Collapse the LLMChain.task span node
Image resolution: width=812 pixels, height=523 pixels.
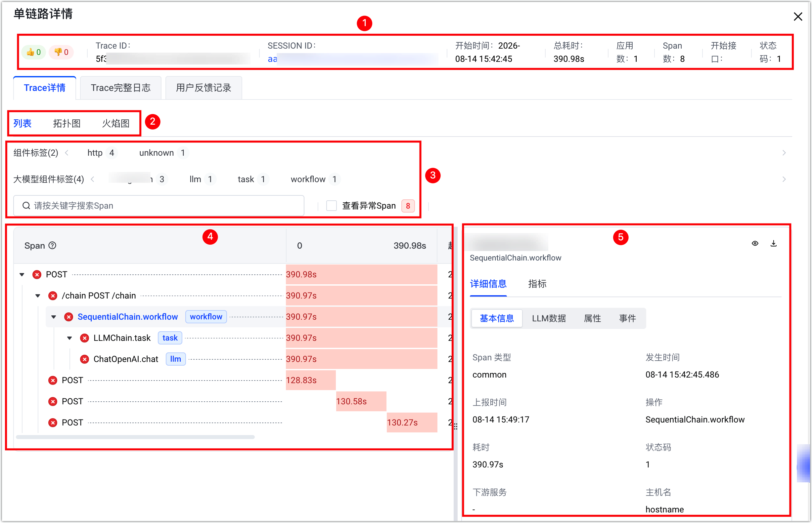[x=70, y=338]
